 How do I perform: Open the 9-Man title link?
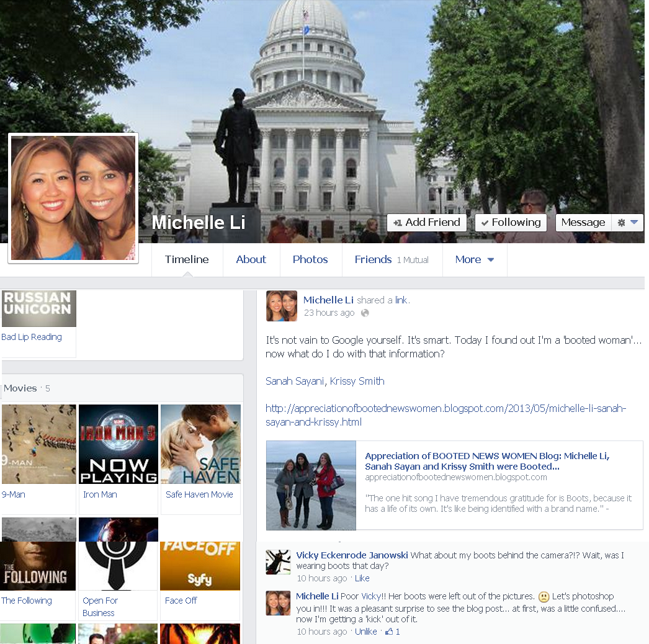[x=13, y=494]
